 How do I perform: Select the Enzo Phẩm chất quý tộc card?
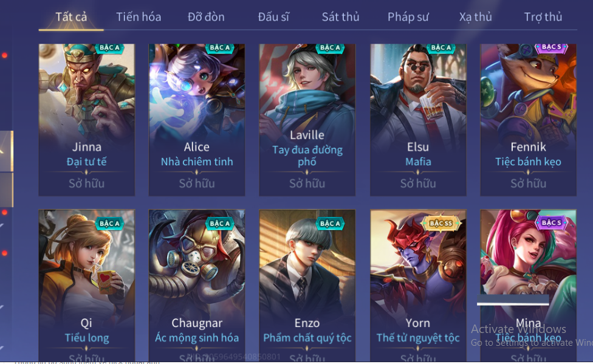[307, 285]
